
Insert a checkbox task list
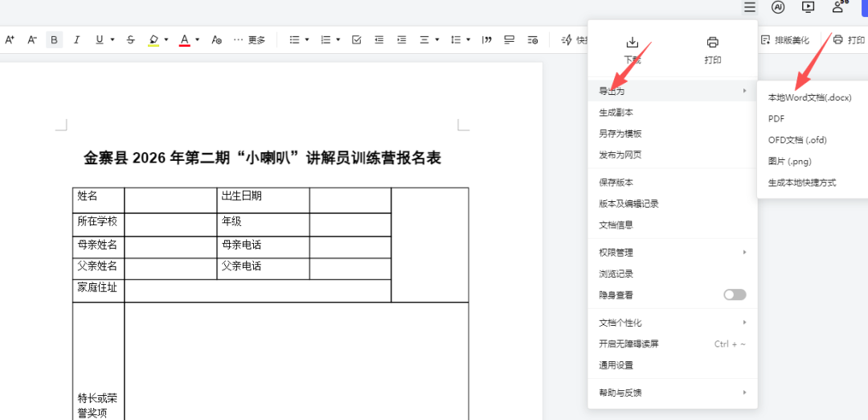(357, 40)
